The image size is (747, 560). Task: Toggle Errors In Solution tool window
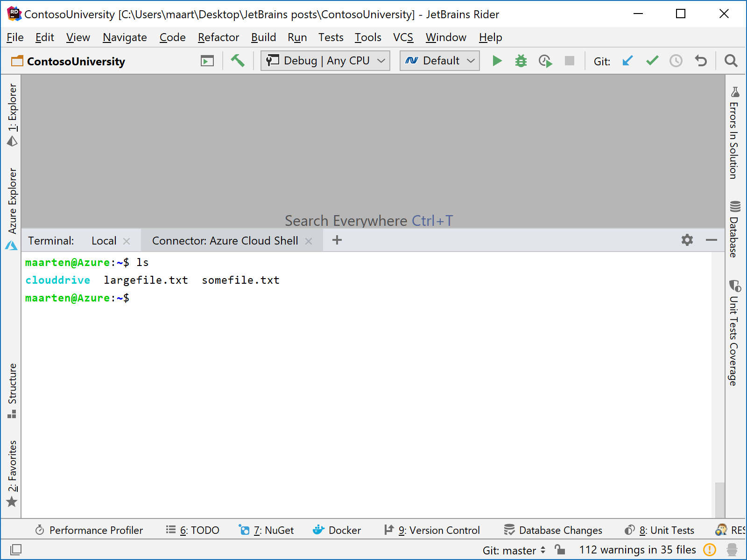coord(735,133)
